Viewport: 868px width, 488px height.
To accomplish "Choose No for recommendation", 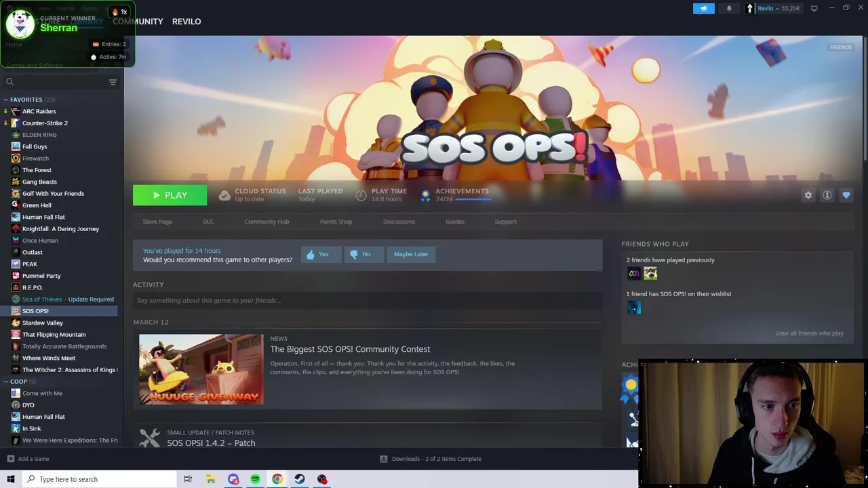I will (x=363, y=254).
